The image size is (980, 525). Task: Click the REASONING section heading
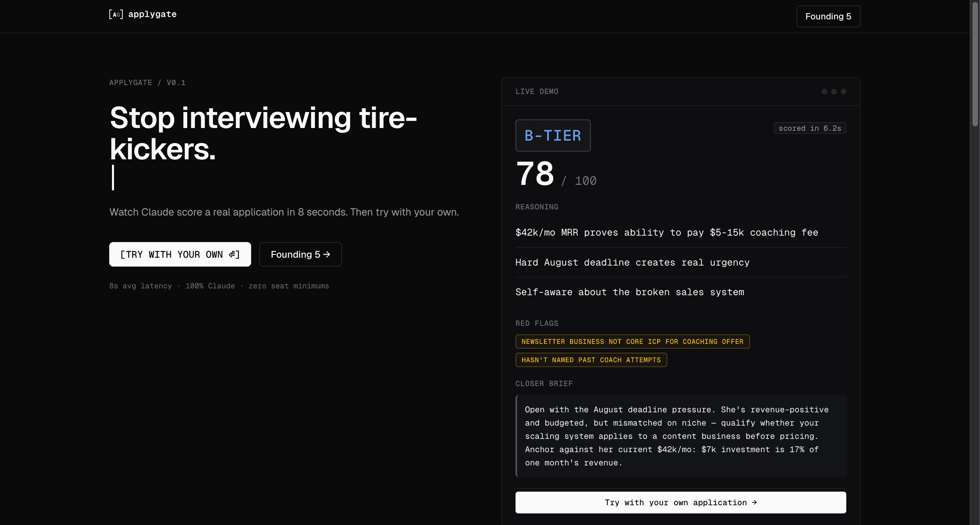coord(536,207)
